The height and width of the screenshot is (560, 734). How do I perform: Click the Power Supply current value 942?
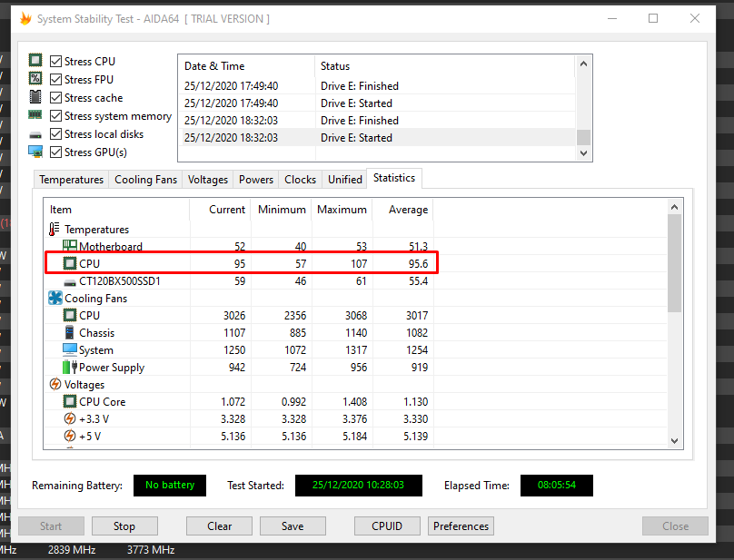click(237, 368)
